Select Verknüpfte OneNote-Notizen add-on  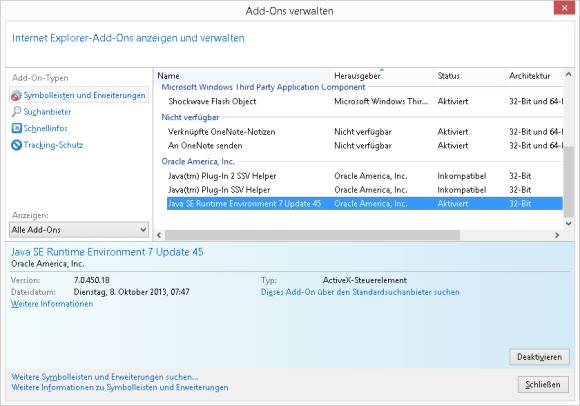pyautogui.click(x=364, y=132)
